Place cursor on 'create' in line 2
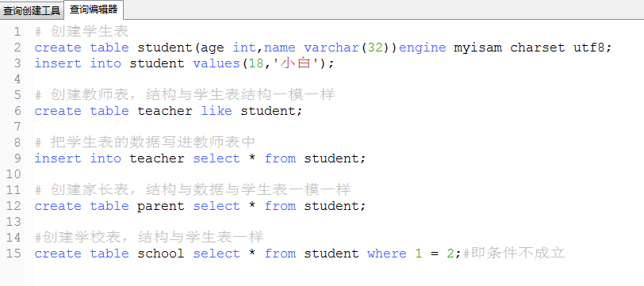 point(58,48)
